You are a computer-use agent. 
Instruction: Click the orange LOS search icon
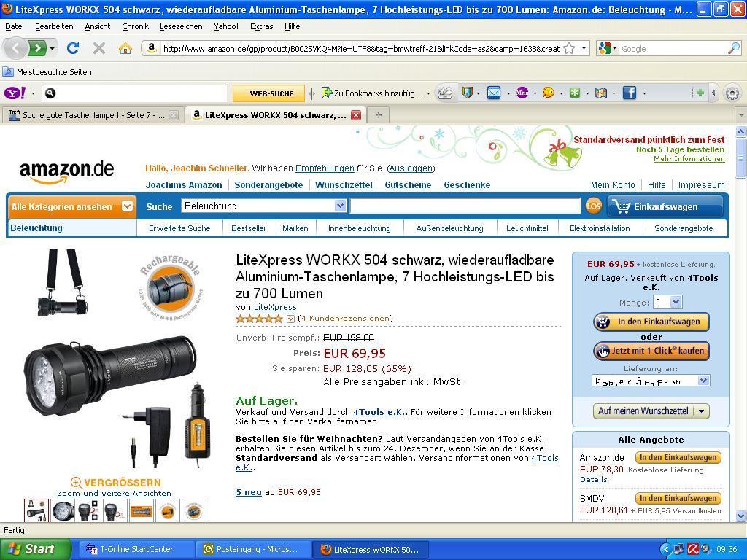(x=593, y=206)
